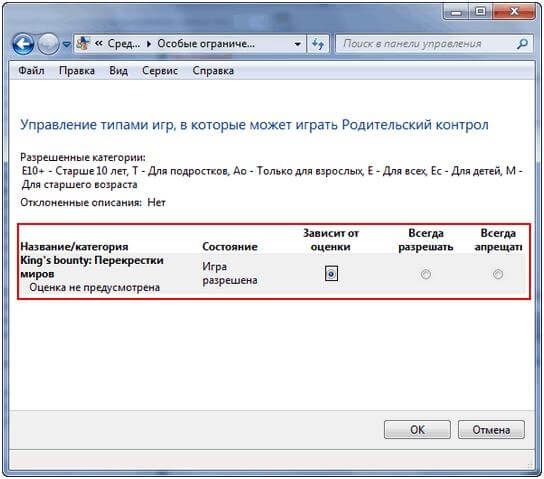Select the «Особые ограниче...» breadcrumb
This screenshot has height=479, width=544.
tap(206, 44)
